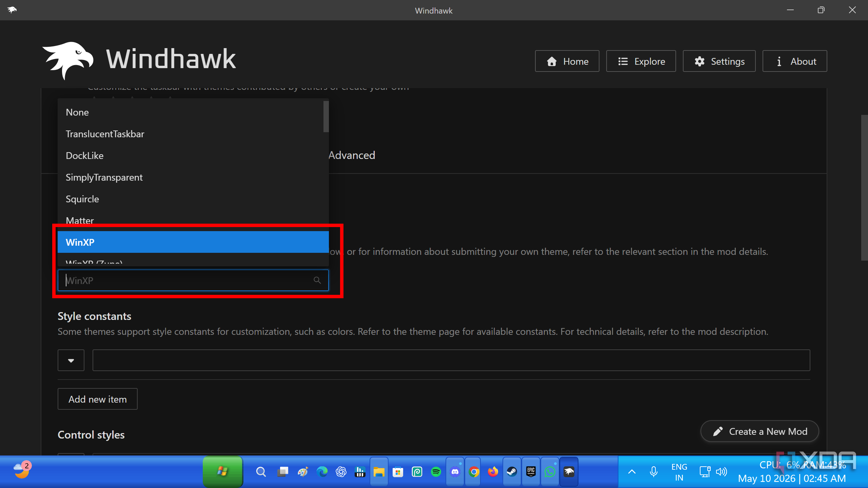Open the weather widget on taskbar
Viewport: 868px width, 488px height.
[22, 470]
